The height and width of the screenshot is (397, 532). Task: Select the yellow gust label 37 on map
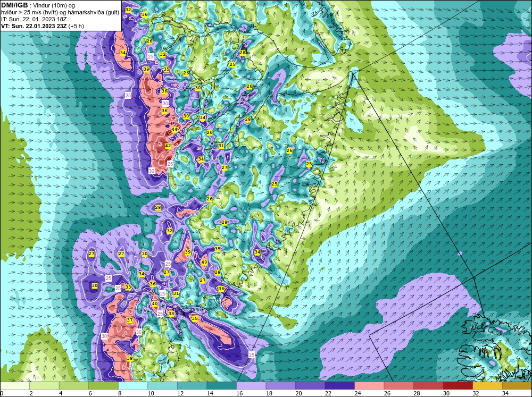[x=130, y=320]
